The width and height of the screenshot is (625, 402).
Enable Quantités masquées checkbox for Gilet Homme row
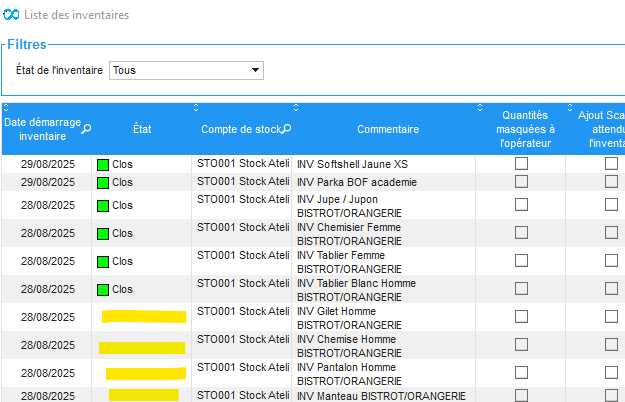click(x=521, y=316)
